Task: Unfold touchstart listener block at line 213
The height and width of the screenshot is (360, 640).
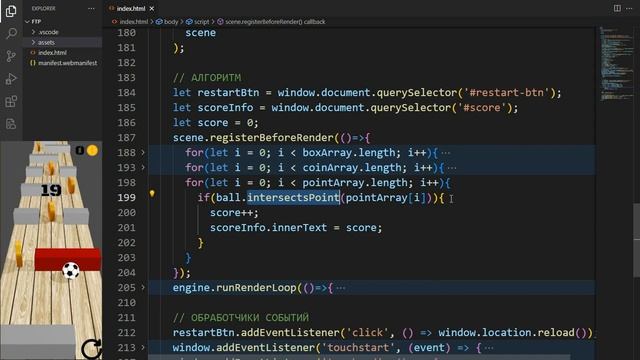Action: [143, 348]
